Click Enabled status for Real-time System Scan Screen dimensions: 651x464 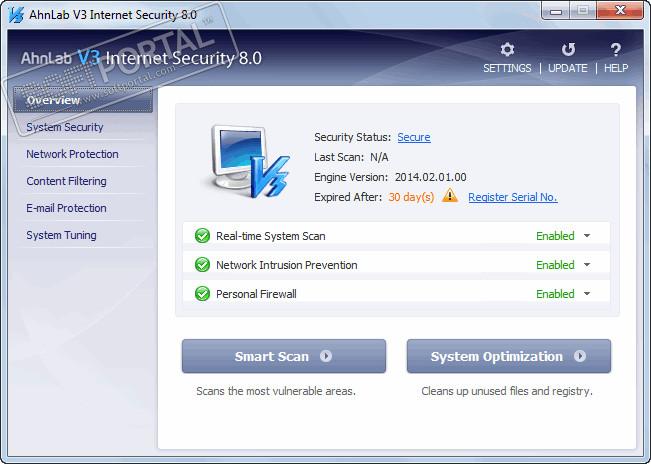click(x=555, y=236)
